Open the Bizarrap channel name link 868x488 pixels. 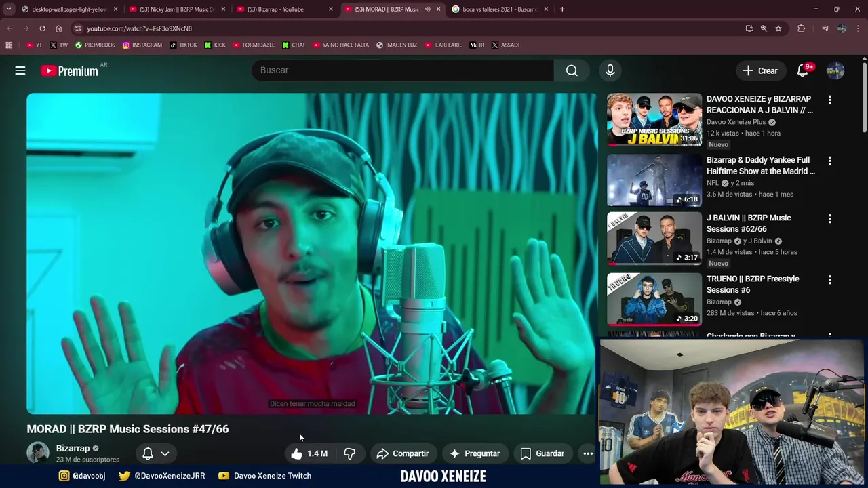coord(73,448)
